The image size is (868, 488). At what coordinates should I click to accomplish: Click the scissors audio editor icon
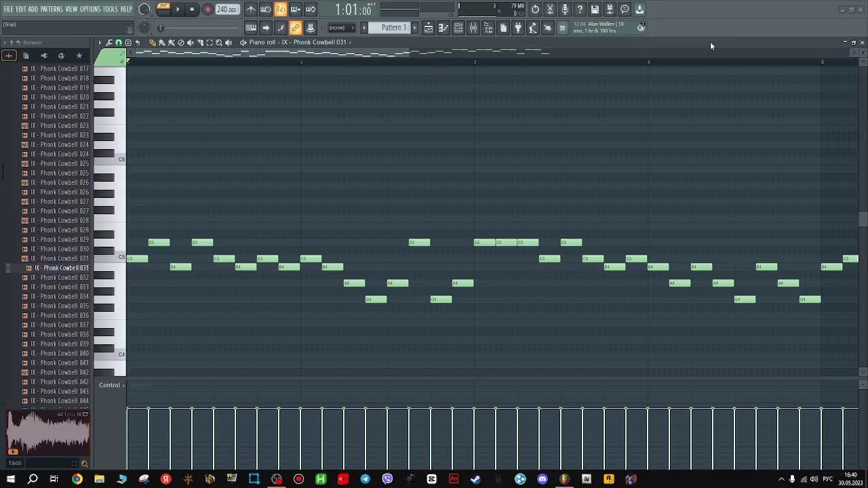pos(550,9)
